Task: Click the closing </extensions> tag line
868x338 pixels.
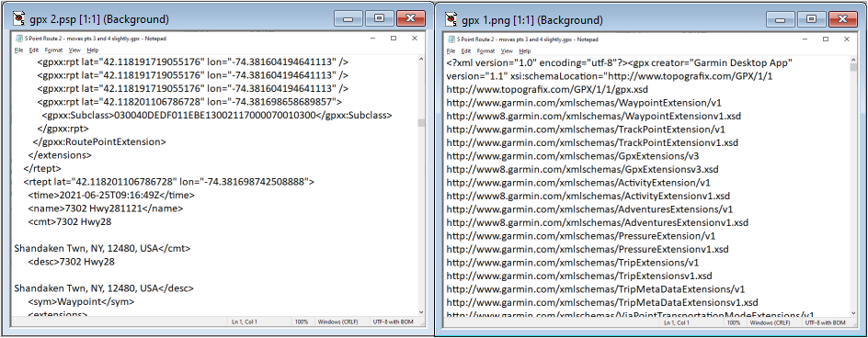Action: [x=60, y=155]
